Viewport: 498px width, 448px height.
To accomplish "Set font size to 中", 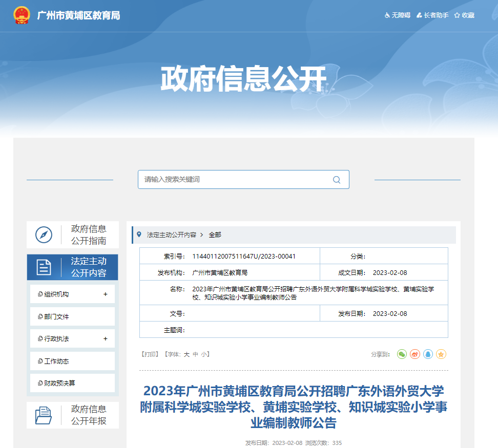I will [195, 354].
